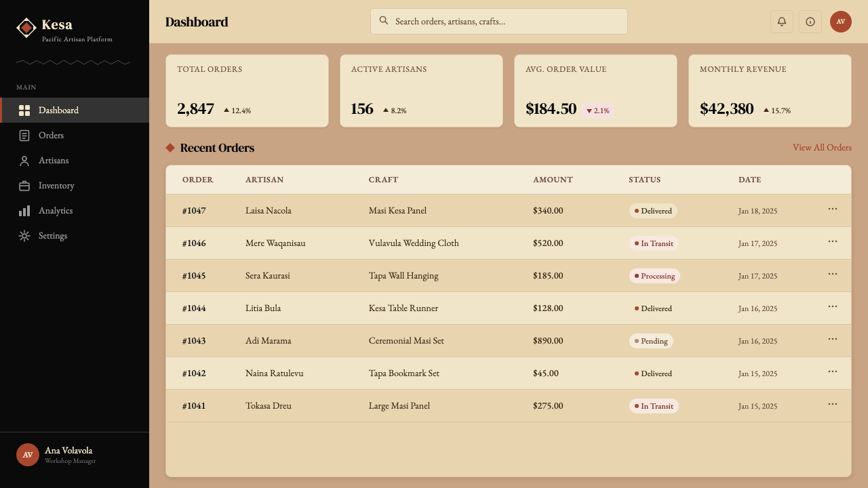Click Delivered status for order #1047
Image resolution: width=868 pixels, height=488 pixels.
click(653, 211)
